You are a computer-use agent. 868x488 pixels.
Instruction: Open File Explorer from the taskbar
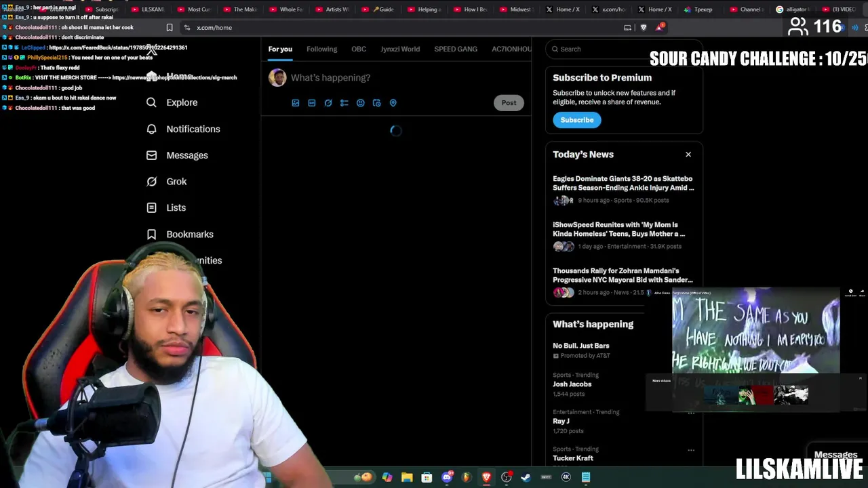click(407, 477)
